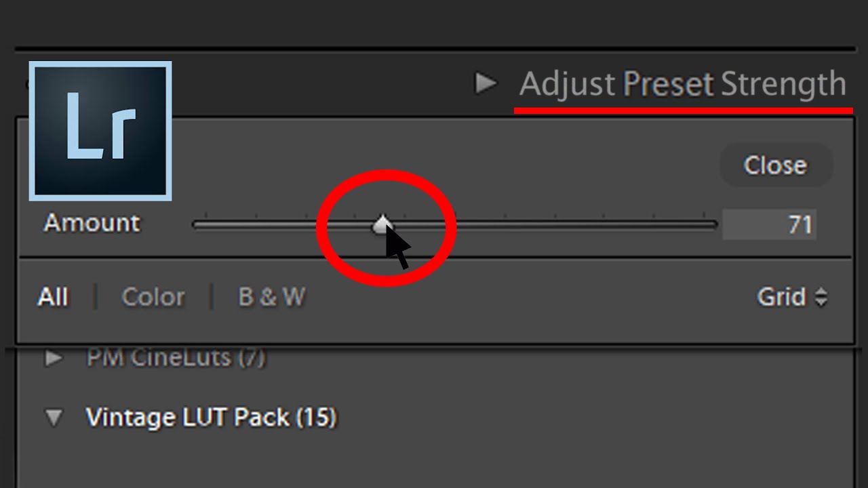Click the separator between All and Color

(95, 297)
